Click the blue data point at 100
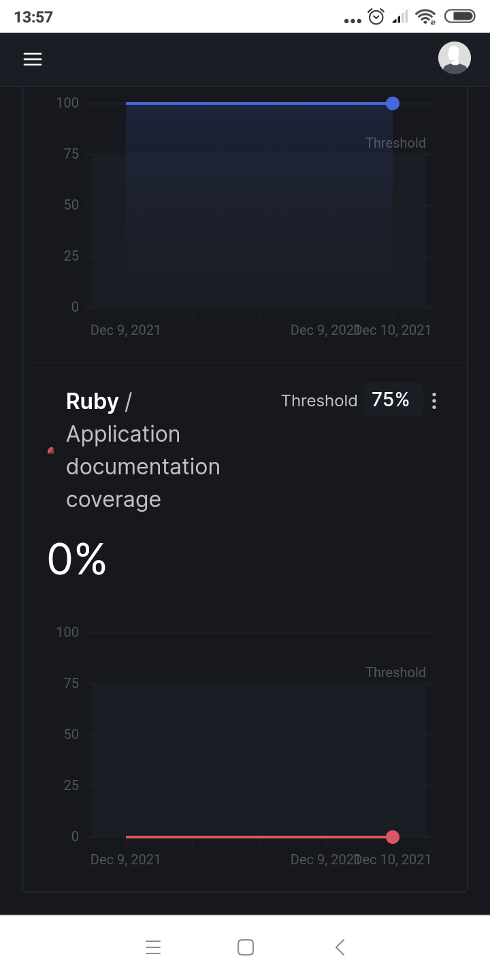The height and width of the screenshot is (980, 490). [x=392, y=103]
